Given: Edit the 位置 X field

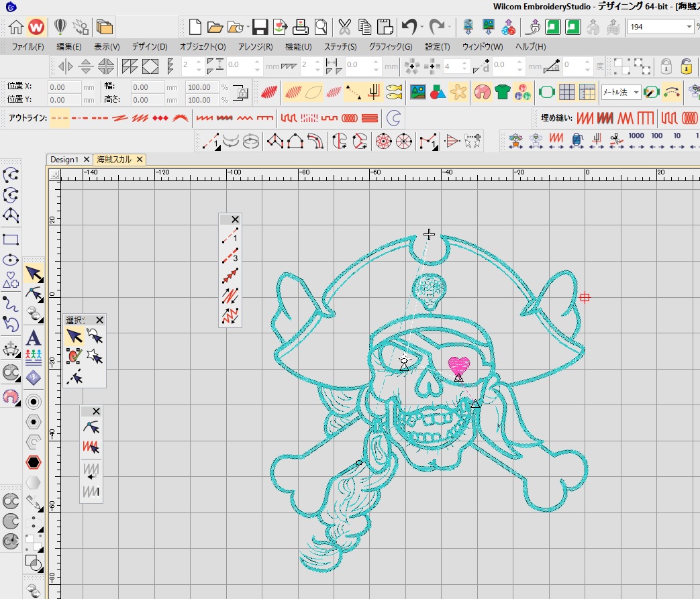Looking at the screenshot, I should point(64,87).
